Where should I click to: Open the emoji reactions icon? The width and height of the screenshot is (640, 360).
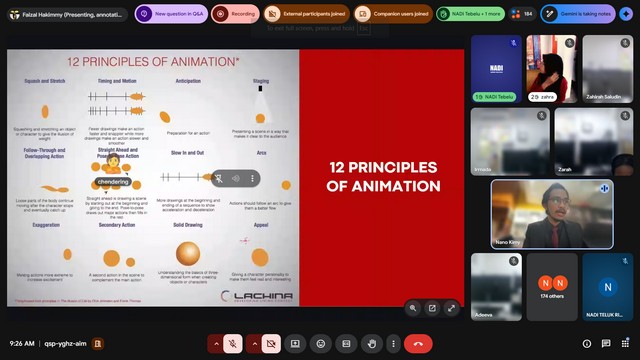[321, 344]
